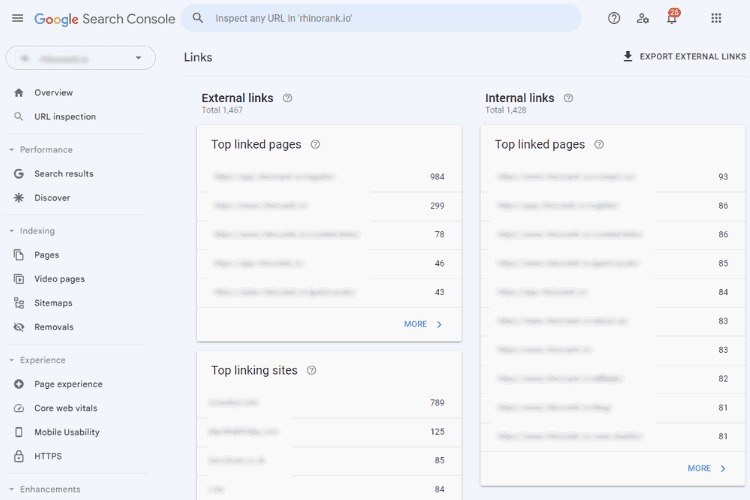Open the Help question mark icon
The width and height of the screenshot is (750, 500).
(614, 18)
